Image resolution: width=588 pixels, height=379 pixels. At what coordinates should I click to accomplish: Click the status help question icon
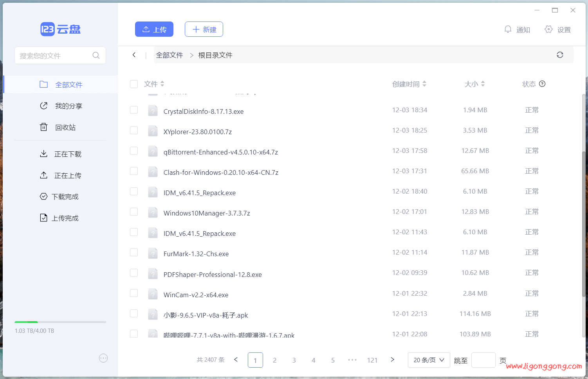pos(542,84)
